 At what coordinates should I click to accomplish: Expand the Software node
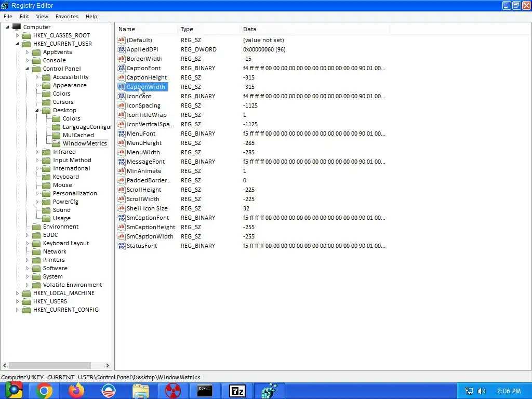(x=27, y=268)
